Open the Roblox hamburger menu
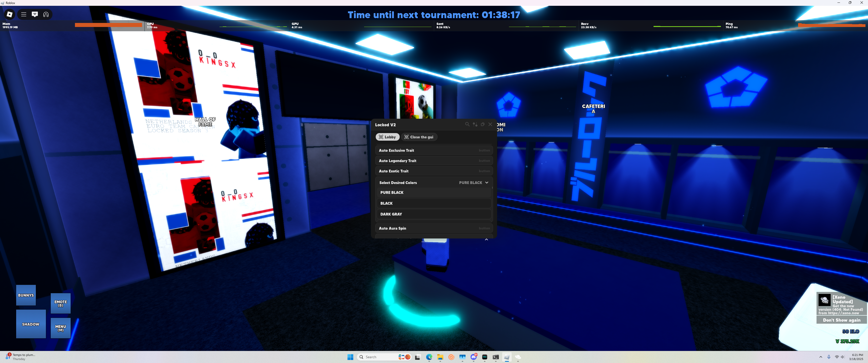Viewport: 868px width, 363px height. click(23, 14)
